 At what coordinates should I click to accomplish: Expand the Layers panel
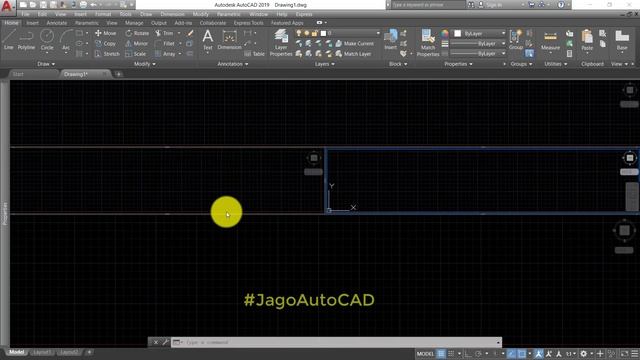coord(324,64)
